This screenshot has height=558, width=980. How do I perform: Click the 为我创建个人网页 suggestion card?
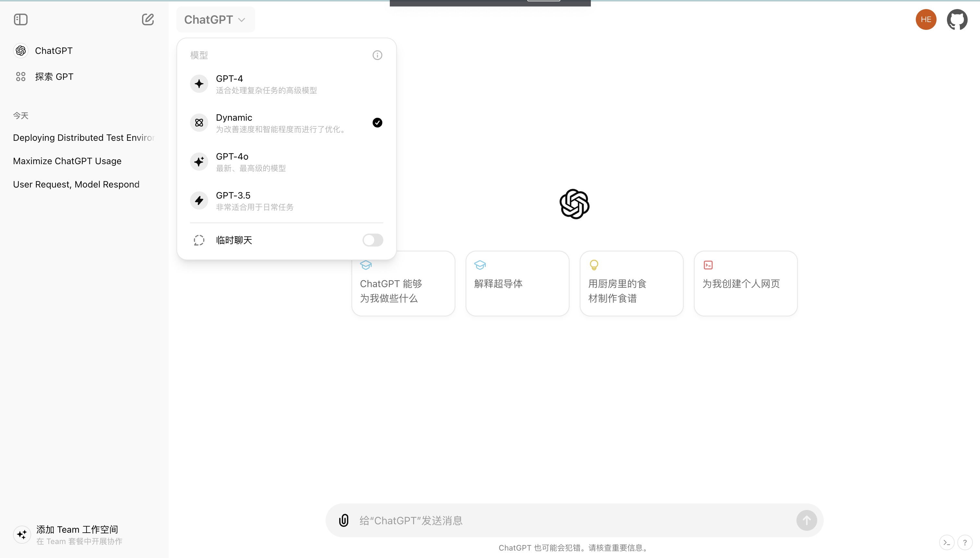(x=746, y=284)
